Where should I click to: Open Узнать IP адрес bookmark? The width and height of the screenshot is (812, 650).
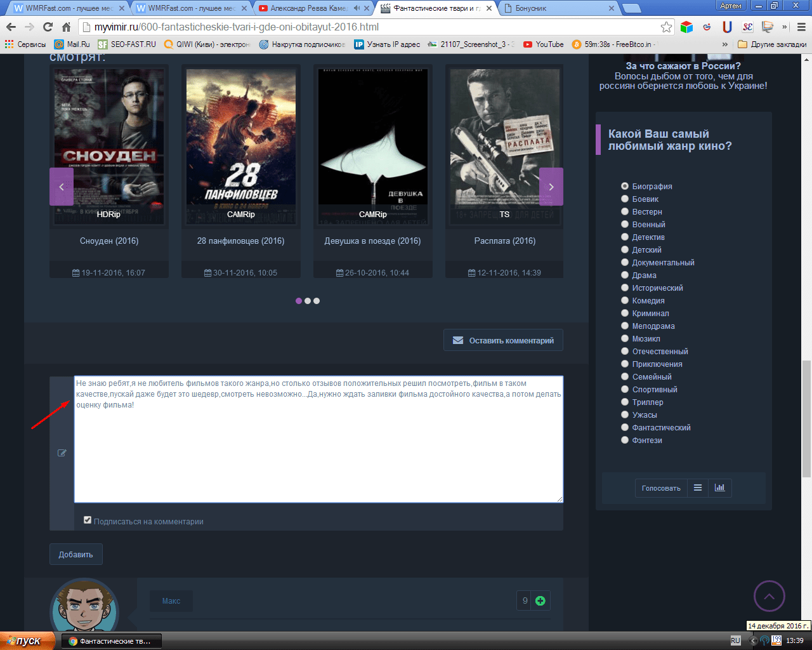388,44
